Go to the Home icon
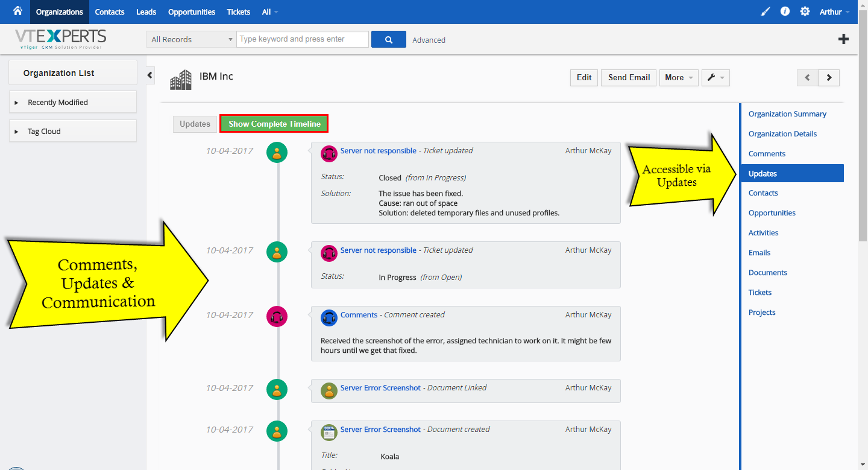 [x=17, y=11]
